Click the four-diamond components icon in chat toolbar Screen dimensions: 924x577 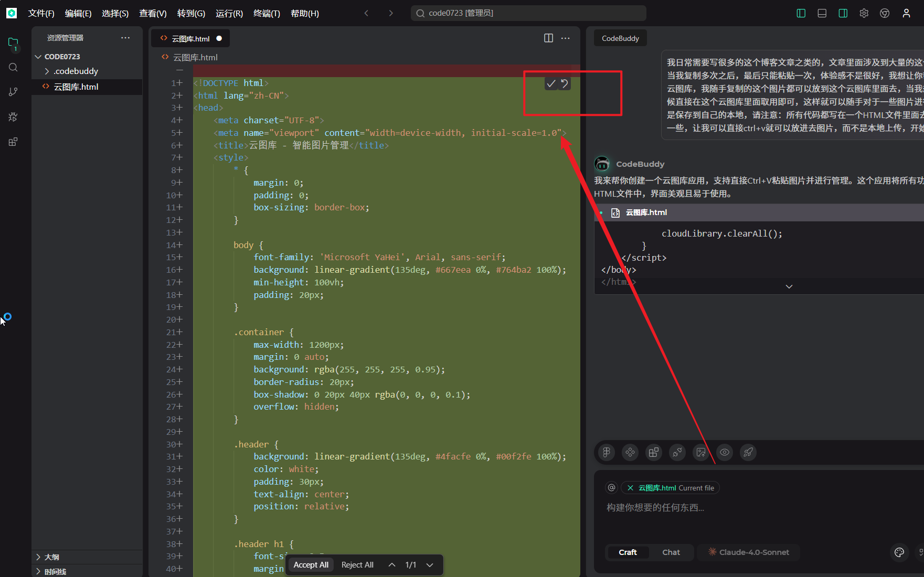[630, 452]
